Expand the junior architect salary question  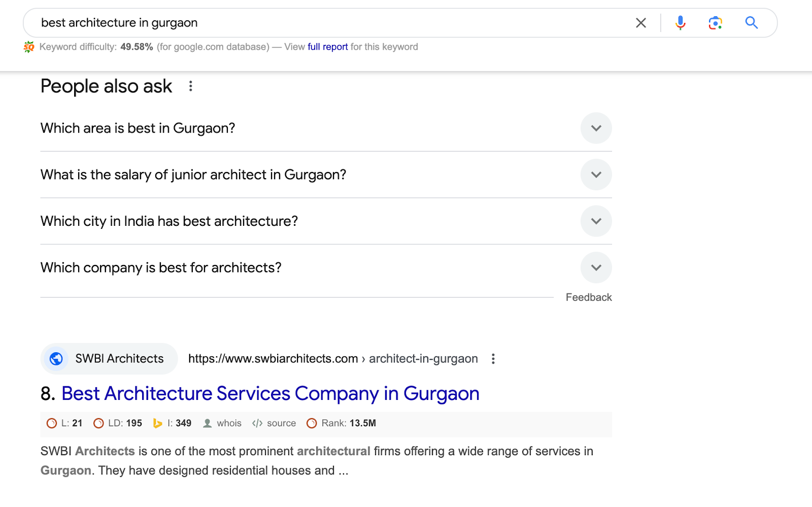pyautogui.click(x=596, y=175)
